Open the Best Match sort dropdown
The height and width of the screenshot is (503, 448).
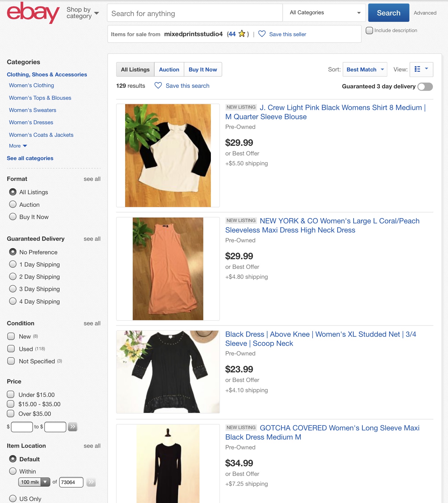click(x=365, y=69)
